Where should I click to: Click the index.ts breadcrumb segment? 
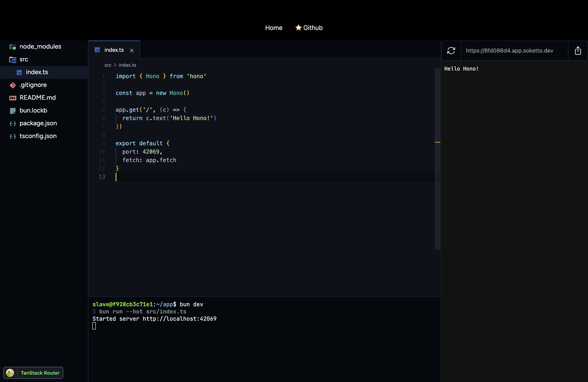[x=127, y=65]
